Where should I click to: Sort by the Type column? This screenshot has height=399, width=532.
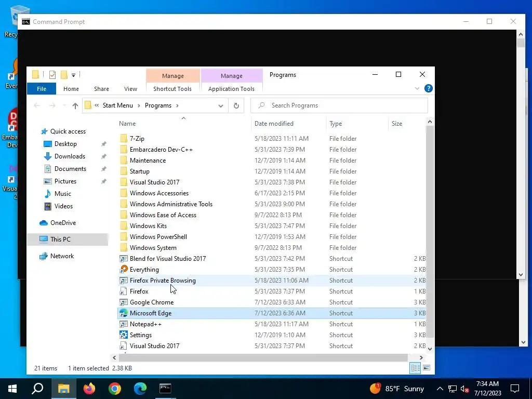tap(336, 124)
